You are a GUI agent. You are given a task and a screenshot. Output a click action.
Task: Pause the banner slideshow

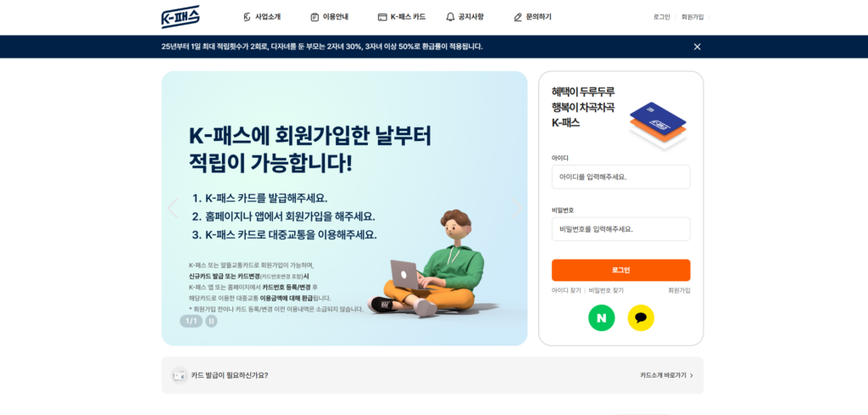[211, 321]
